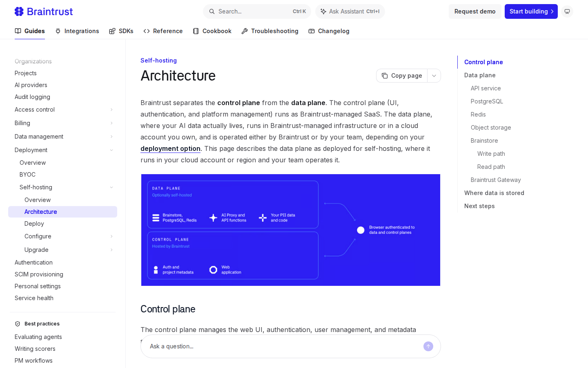
Task: Click the architecture diagram image
Action: coord(291,230)
